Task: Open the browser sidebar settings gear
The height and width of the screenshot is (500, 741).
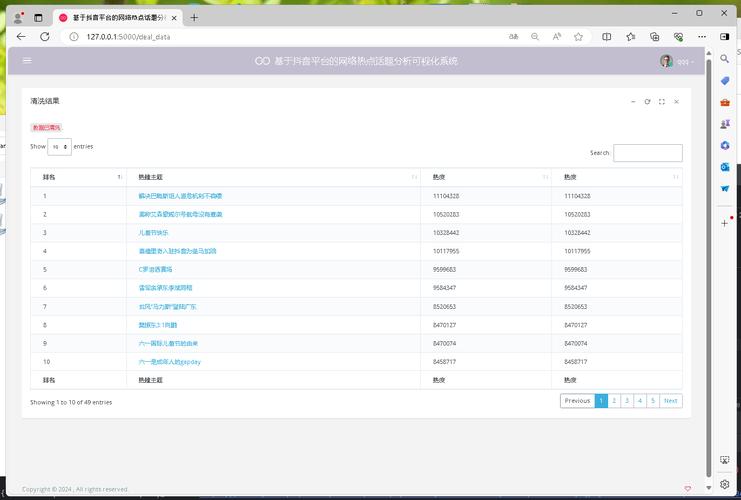Action: (725, 484)
